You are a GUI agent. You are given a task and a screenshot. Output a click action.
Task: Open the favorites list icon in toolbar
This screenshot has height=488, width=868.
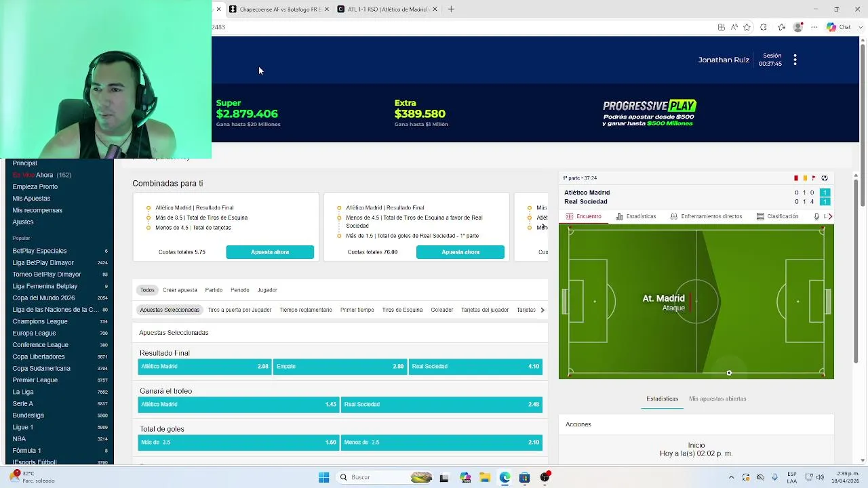coord(781,27)
